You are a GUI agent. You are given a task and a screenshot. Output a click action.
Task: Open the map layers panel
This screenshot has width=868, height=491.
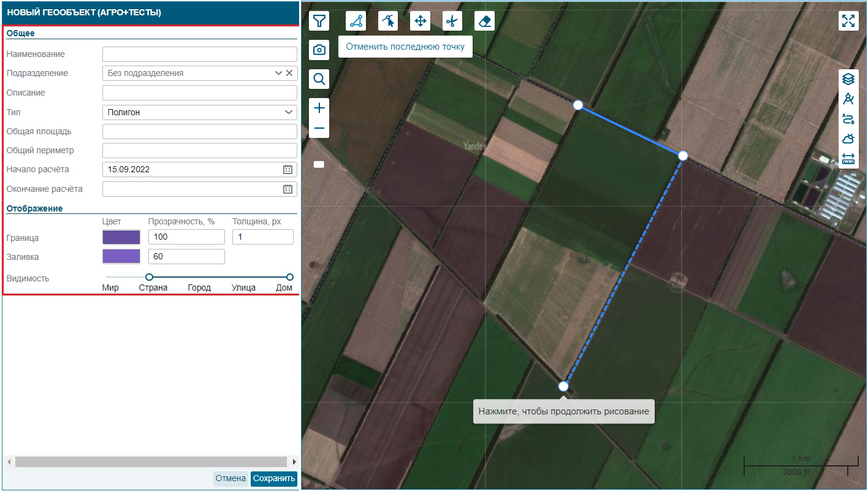coord(848,79)
